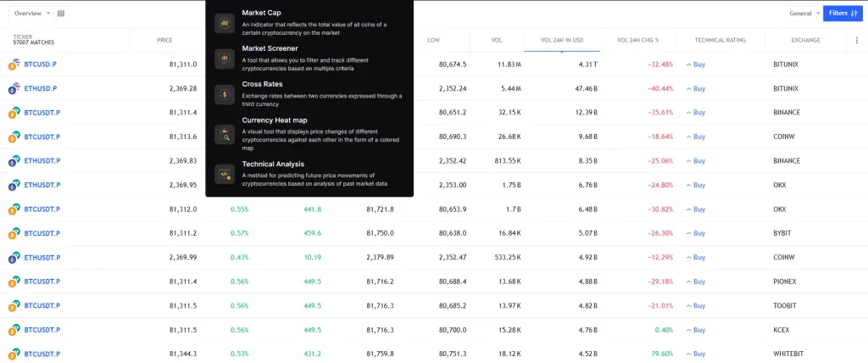Open the Overview dropdown
The image size is (868, 363).
31,14
